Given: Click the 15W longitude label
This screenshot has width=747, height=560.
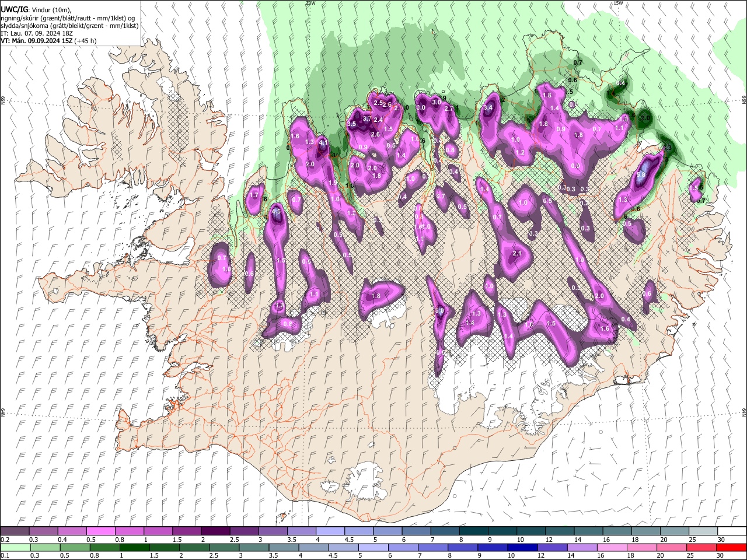Looking at the screenshot, I should [618, 3].
